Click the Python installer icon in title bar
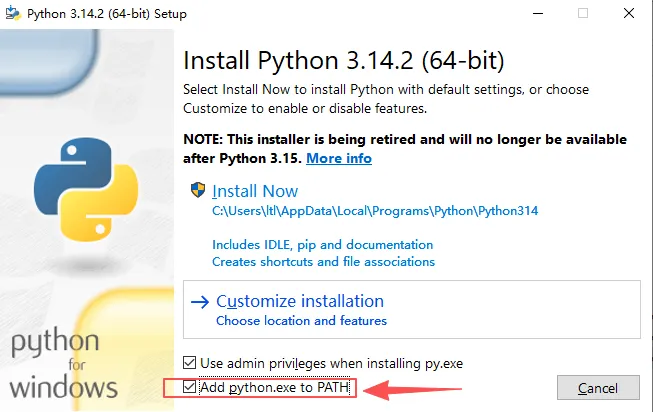 [x=13, y=13]
